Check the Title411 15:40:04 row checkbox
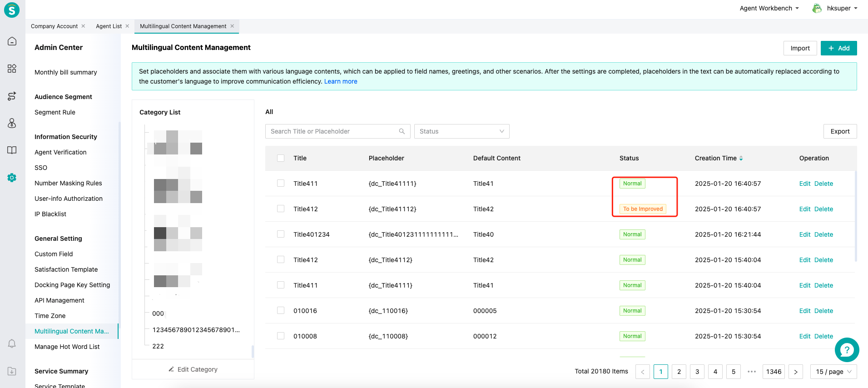The width and height of the screenshot is (868, 388). point(281,285)
